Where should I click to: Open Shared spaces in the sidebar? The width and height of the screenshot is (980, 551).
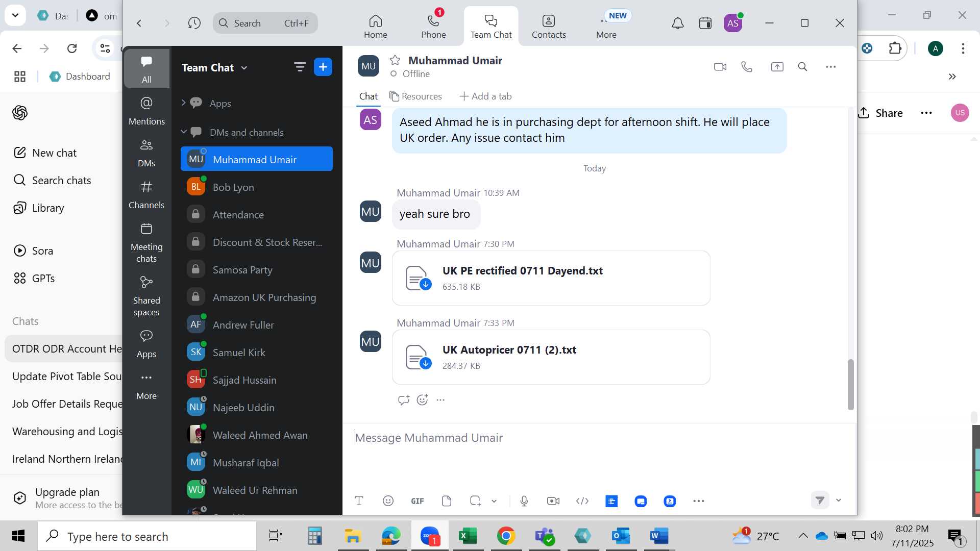tap(146, 296)
